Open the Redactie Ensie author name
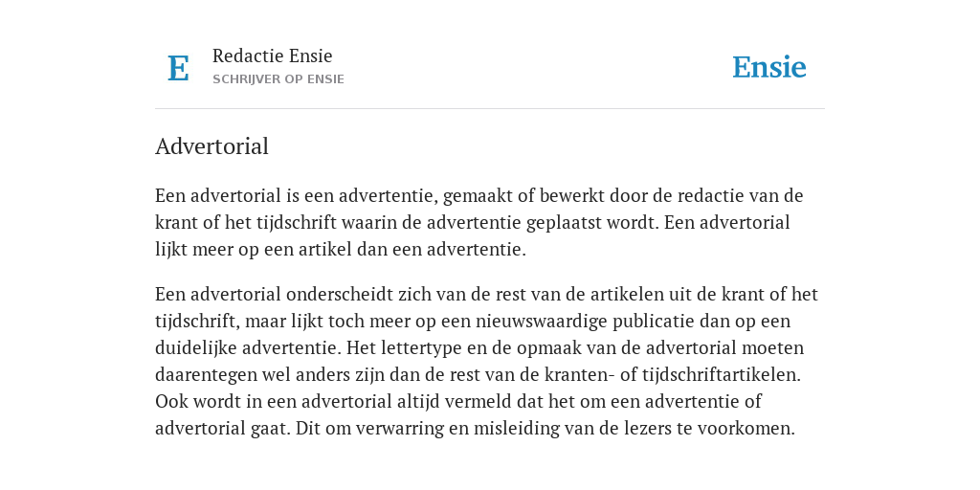The image size is (980, 490). [273, 56]
